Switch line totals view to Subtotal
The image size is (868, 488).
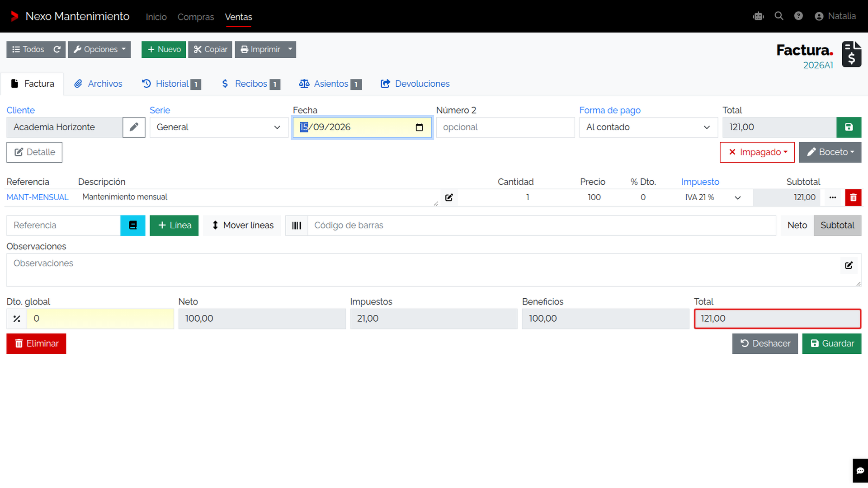(837, 225)
